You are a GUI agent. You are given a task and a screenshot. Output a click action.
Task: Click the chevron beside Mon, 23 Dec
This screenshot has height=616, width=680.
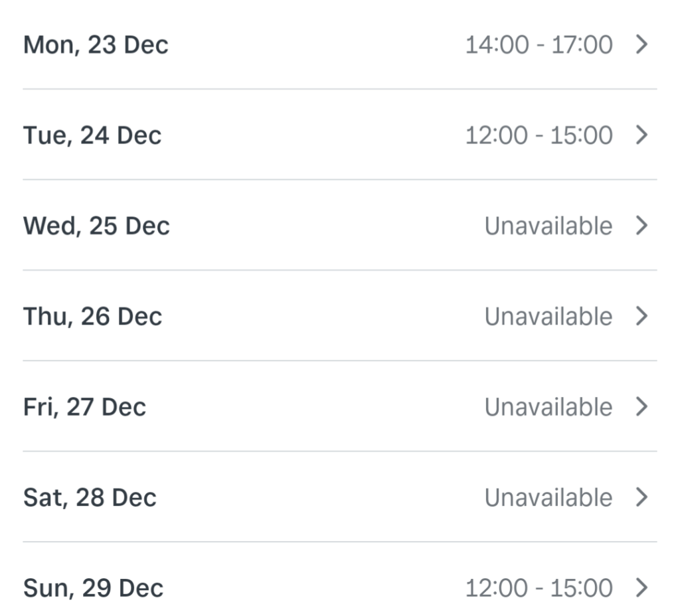pyautogui.click(x=641, y=45)
